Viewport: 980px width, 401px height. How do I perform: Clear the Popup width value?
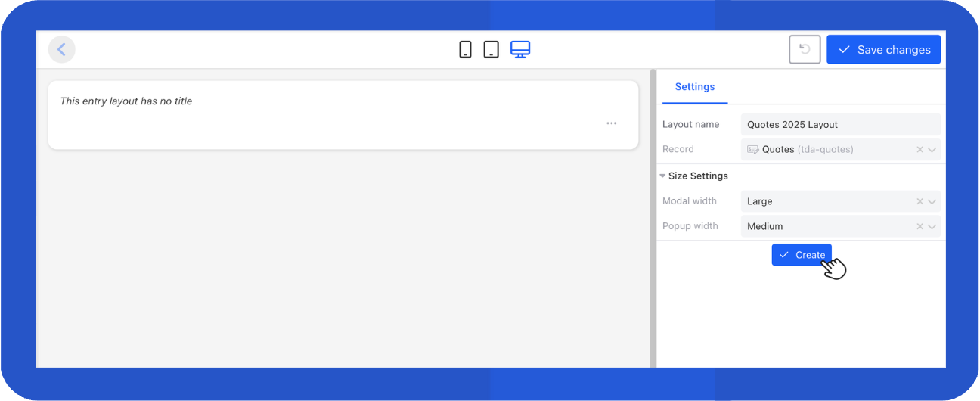coord(920,226)
